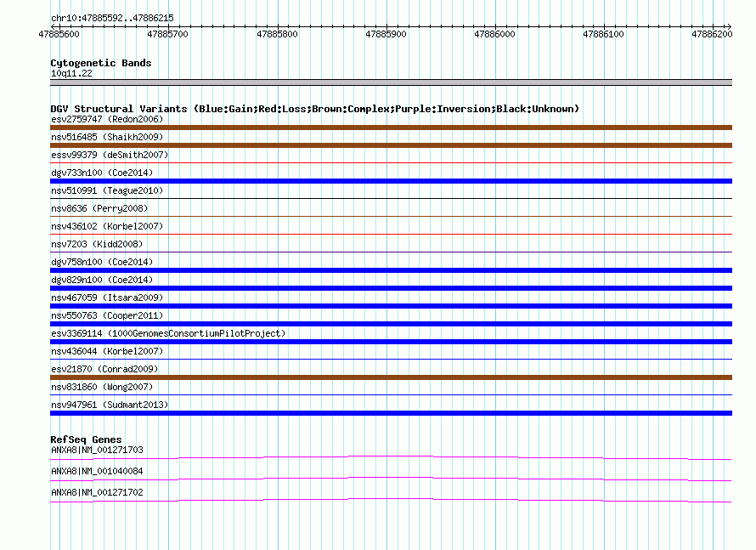Image resolution: width=756 pixels, height=550 pixels.
Task: Click the nsv436102 (Korbel2007) variant label
Action: tap(106, 226)
